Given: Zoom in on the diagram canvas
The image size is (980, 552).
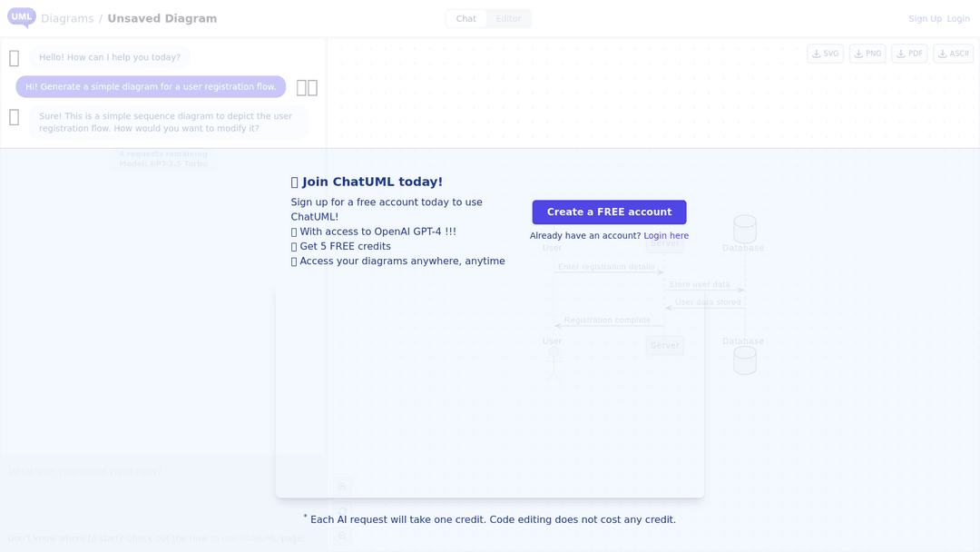Looking at the screenshot, I should pyautogui.click(x=342, y=487).
